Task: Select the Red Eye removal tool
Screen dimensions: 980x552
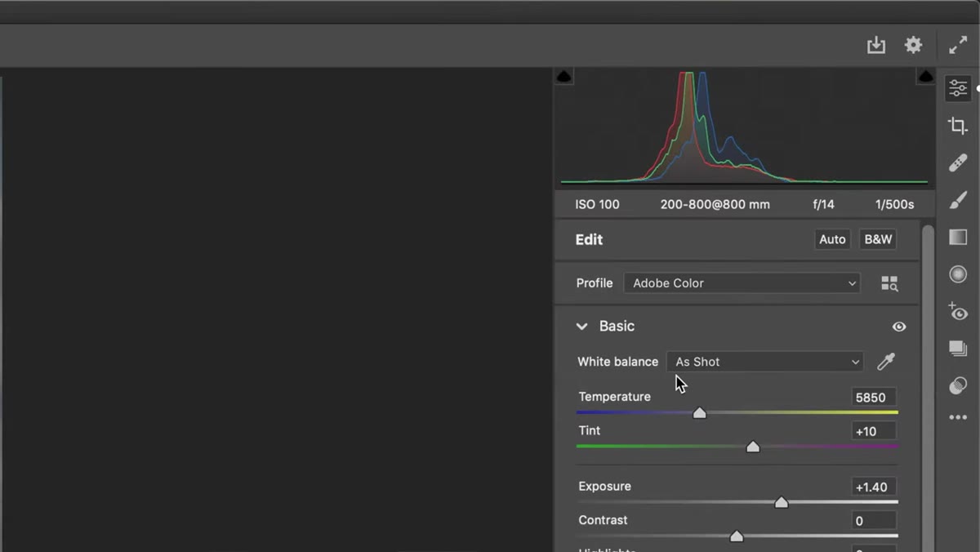Action: click(x=958, y=312)
